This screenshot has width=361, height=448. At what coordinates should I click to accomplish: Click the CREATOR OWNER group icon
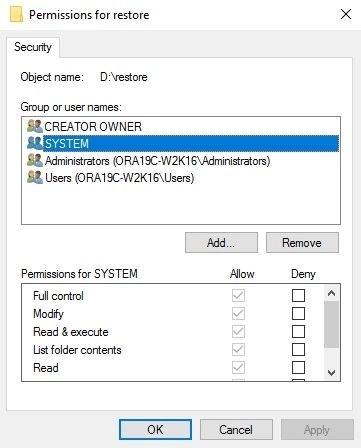[x=35, y=126]
